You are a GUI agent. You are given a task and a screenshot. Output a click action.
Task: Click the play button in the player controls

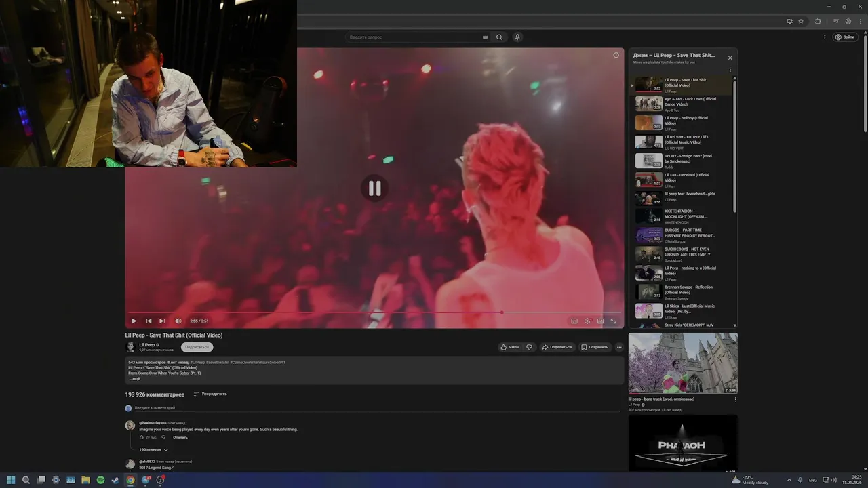coord(134,321)
